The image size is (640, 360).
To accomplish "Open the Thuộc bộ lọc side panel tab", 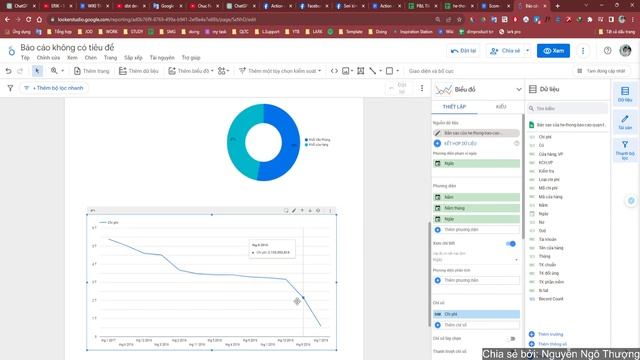I will pos(624,150).
